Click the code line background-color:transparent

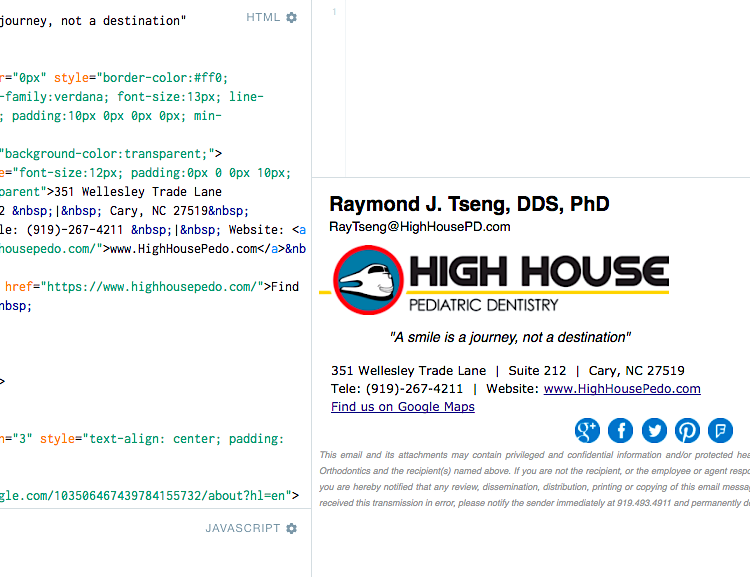pos(111,154)
